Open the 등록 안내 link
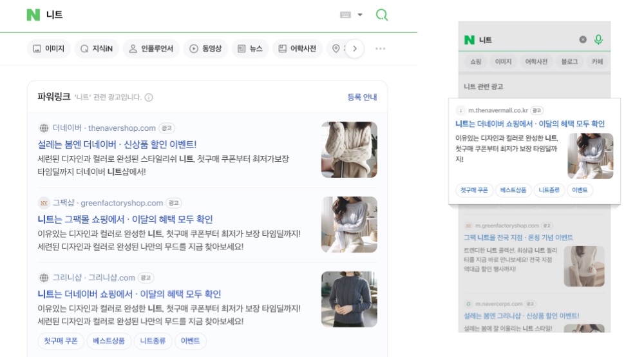The image size is (644, 357). click(x=362, y=97)
